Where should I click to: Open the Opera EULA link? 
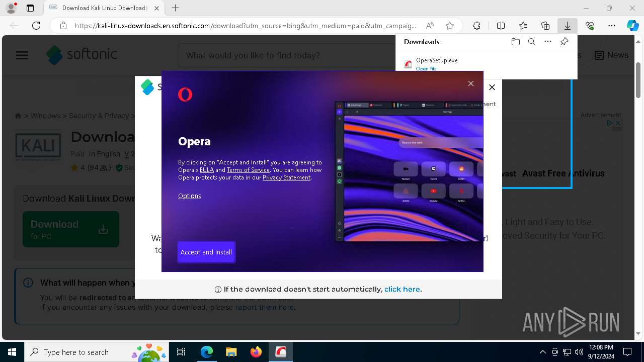[207, 170]
